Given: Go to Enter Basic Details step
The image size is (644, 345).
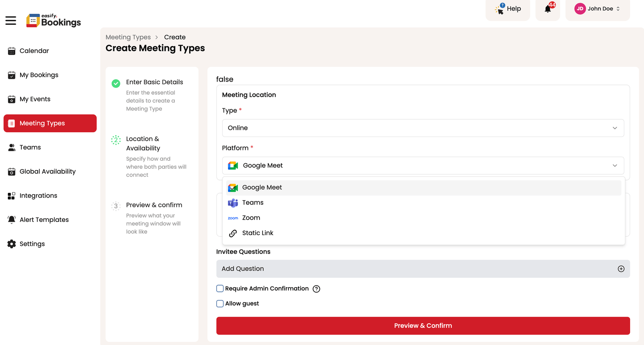Looking at the screenshot, I should [154, 82].
